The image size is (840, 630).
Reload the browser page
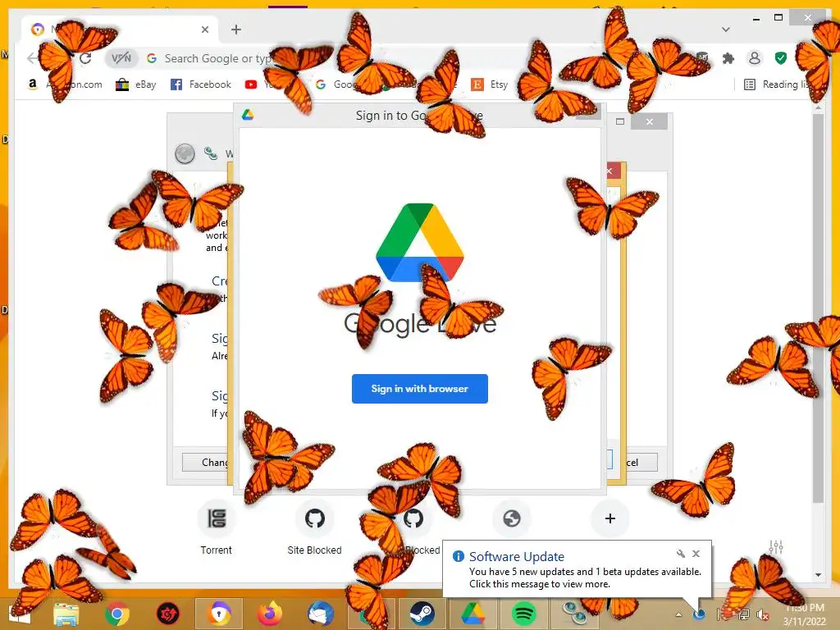(x=85, y=58)
